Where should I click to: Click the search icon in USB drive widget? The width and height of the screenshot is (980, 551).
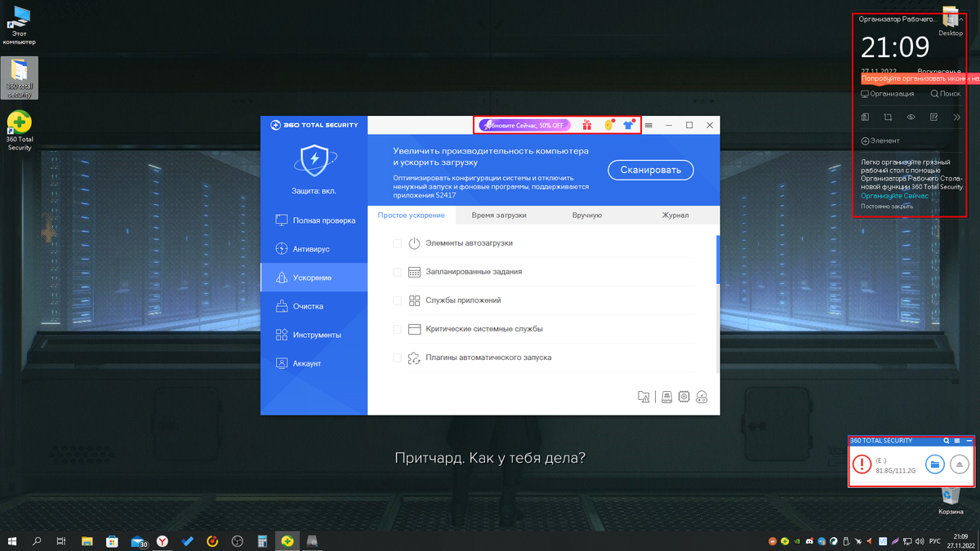click(947, 441)
